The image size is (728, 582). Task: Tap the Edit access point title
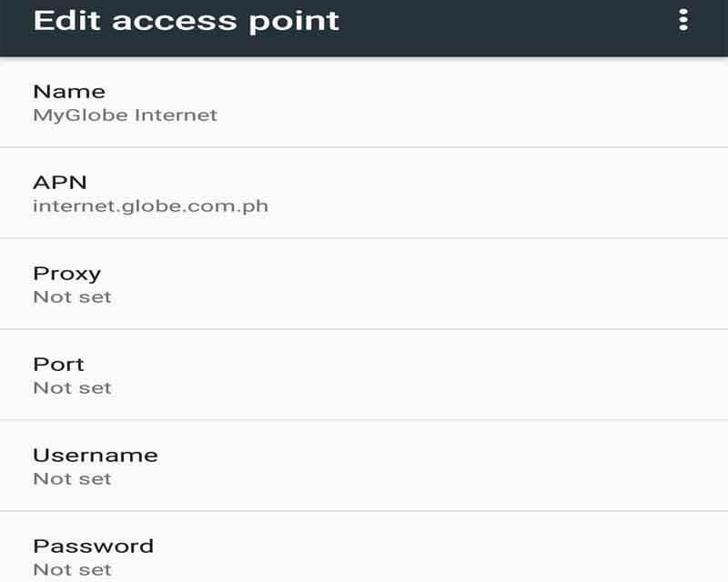(x=187, y=21)
